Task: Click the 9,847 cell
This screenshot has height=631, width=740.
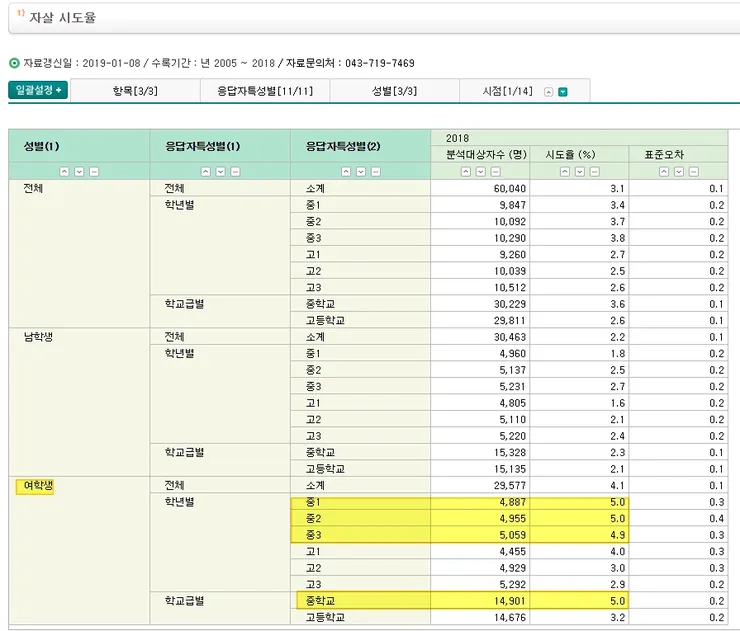Action: [480, 205]
